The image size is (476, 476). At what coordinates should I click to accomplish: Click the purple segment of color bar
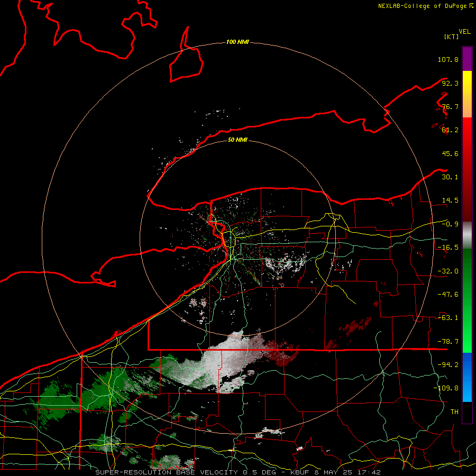467,59
